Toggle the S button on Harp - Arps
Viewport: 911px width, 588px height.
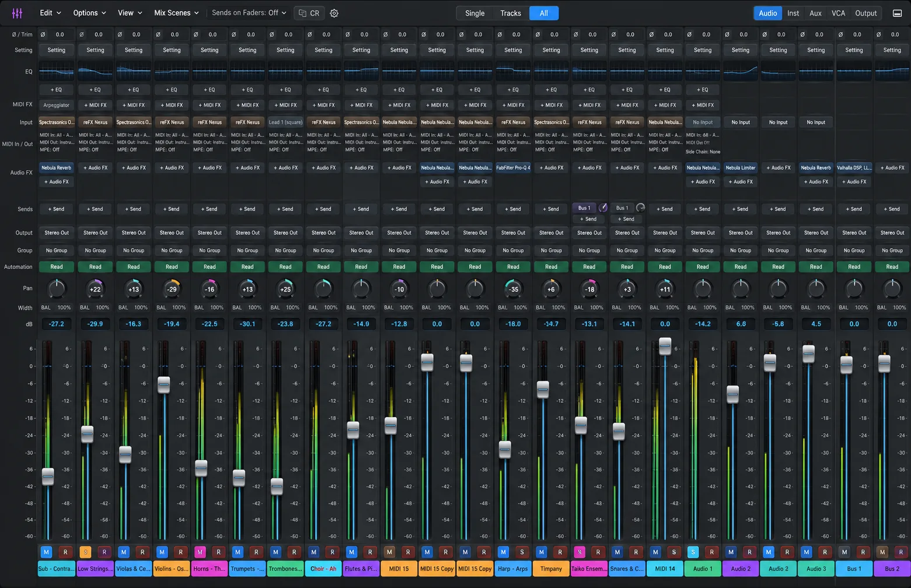pyautogui.click(x=522, y=552)
